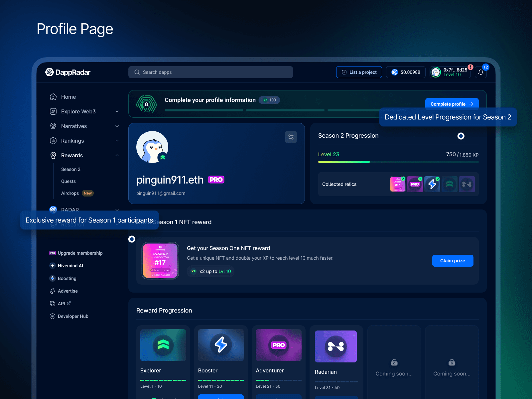Viewport: 532px width, 399px height.
Task: Click the x2 up to Lvl 10 chip
Action: click(210, 271)
